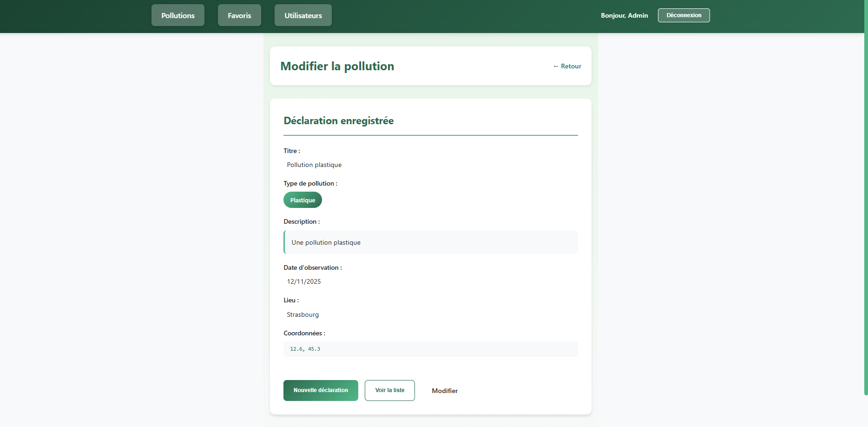868x427 pixels.
Task: Click the Plastique pollution type badge
Action: (x=302, y=200)
